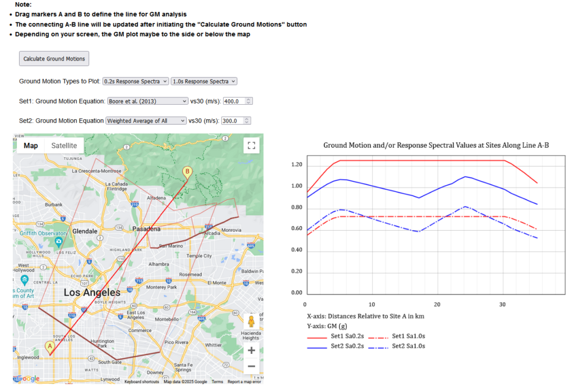Click the "Map data ©2025 Google" text
Screen dimensions: 574x392
pos(185,382)
